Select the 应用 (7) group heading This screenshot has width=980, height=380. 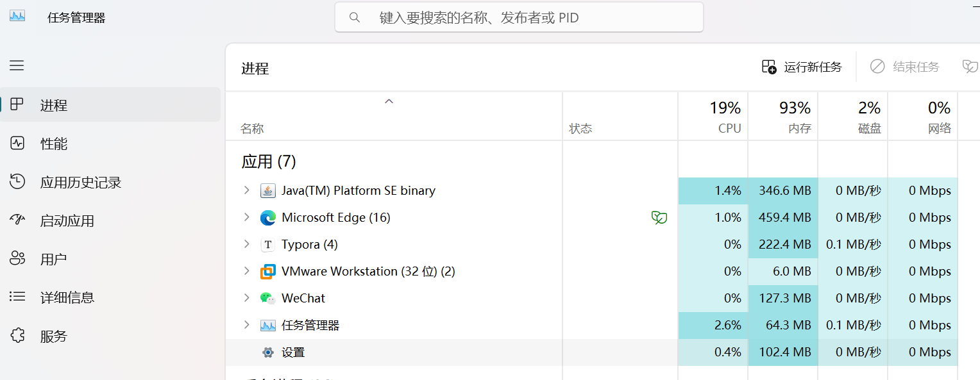point(269,161)
